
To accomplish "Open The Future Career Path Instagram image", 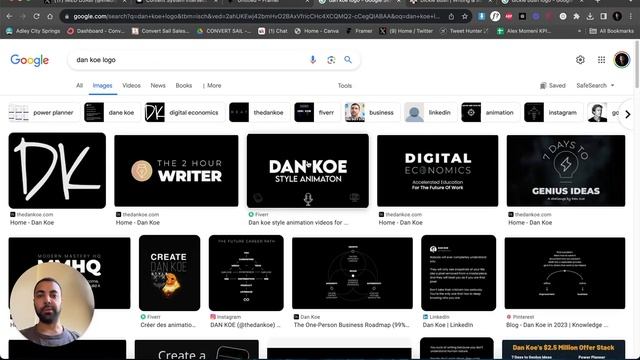I will coord(246,273).
